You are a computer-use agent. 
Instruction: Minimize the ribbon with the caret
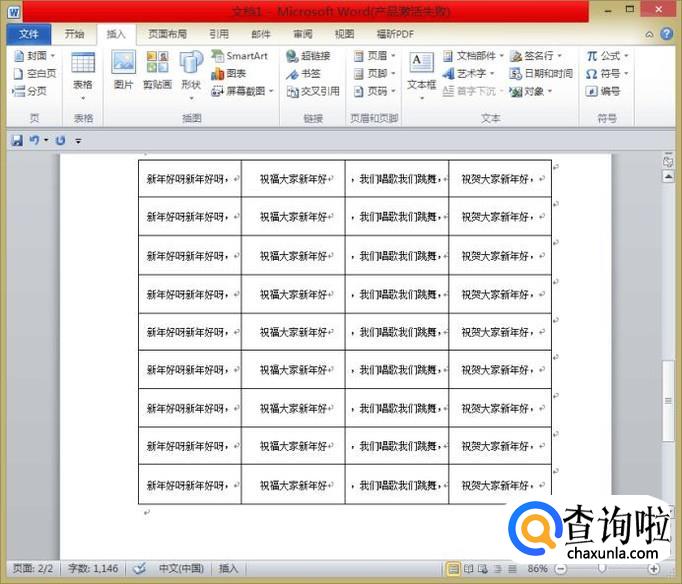coord(649,34)
